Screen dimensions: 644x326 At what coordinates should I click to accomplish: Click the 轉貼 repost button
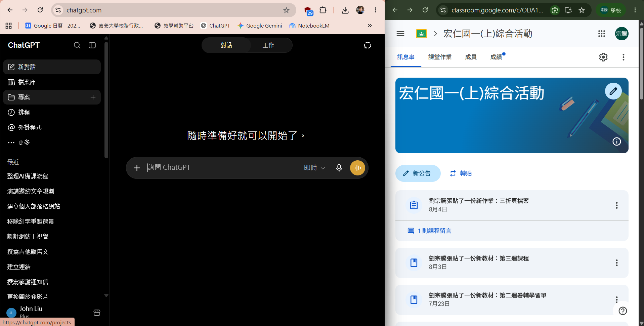pos(461,173)
